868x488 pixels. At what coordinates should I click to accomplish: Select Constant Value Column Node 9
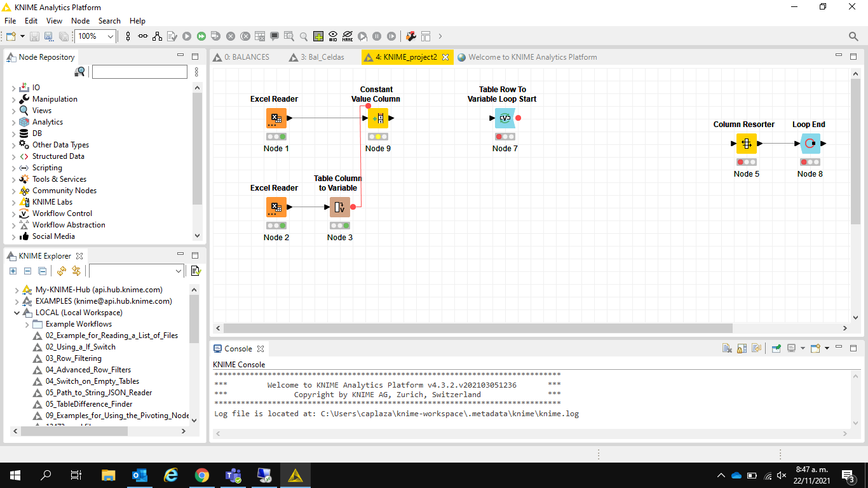(x=378, y=118)
